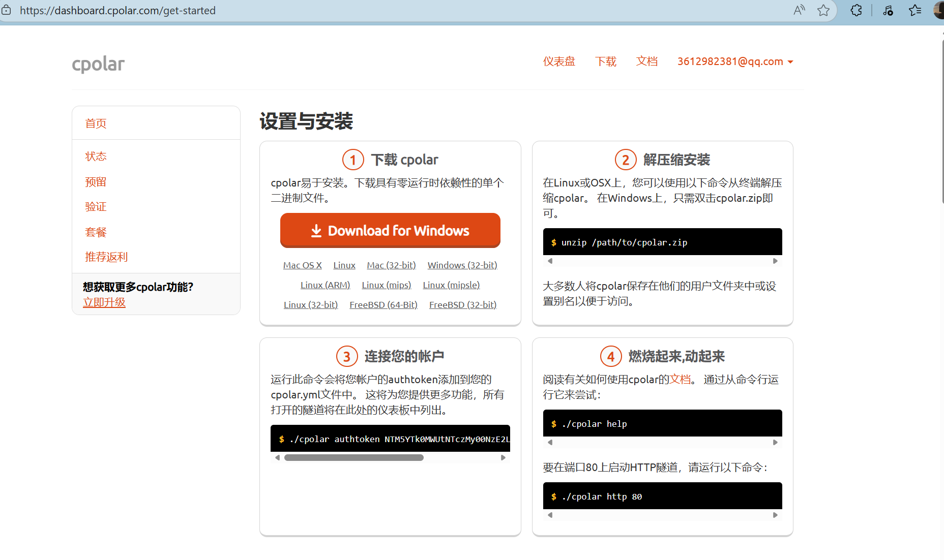Click left scroll arrow under cpolar help
944x560 pixels.
550,443
